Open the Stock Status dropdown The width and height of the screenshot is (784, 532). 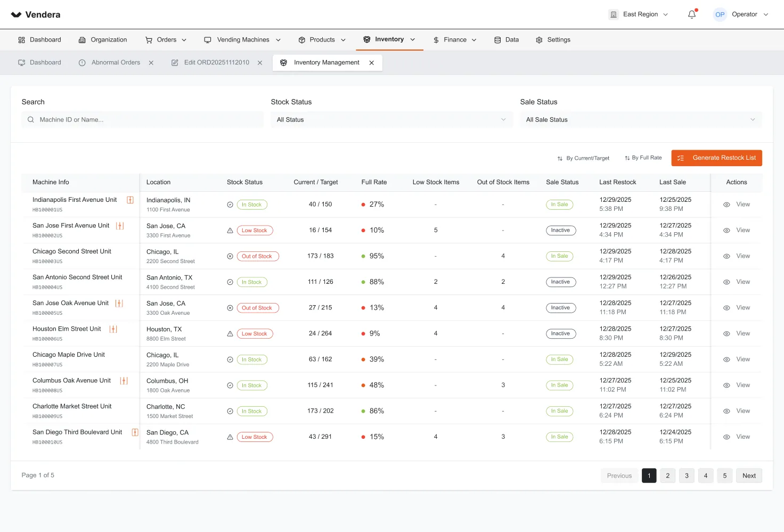pyautogui.click(x=391, y=120)
